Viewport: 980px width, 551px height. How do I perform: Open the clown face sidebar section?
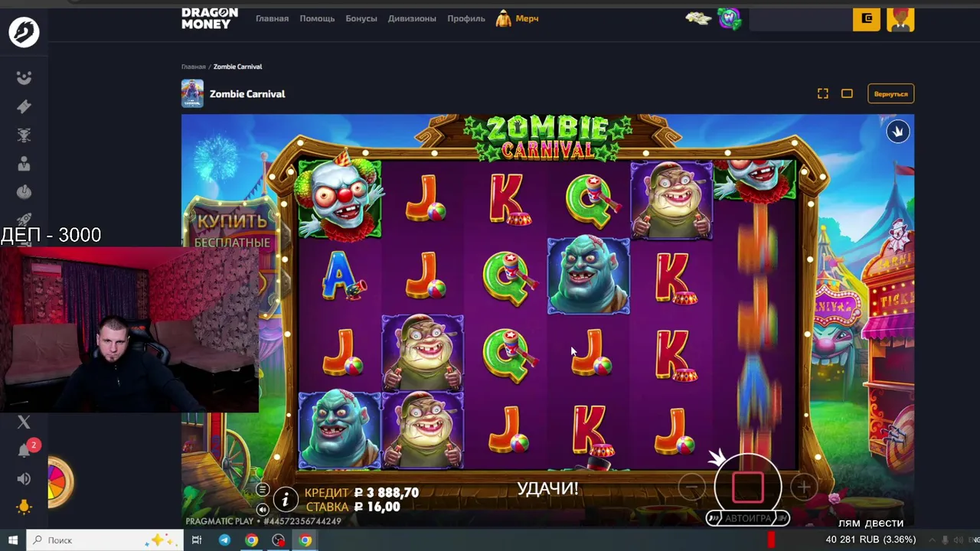coord(24,77)
